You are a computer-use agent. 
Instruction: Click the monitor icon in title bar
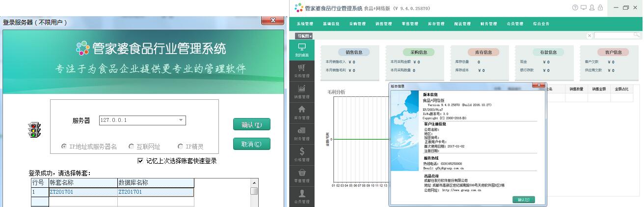click(x=583, y=8)
